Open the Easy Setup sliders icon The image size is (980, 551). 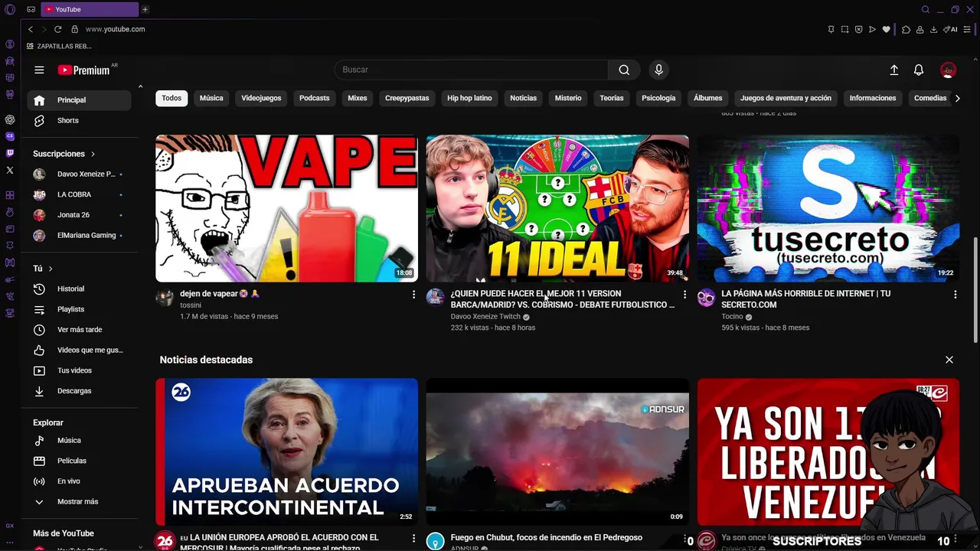969,29
